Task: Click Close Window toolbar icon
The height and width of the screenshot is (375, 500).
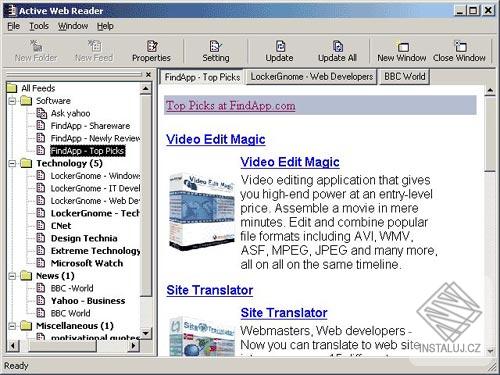Action: click(459, 51)
